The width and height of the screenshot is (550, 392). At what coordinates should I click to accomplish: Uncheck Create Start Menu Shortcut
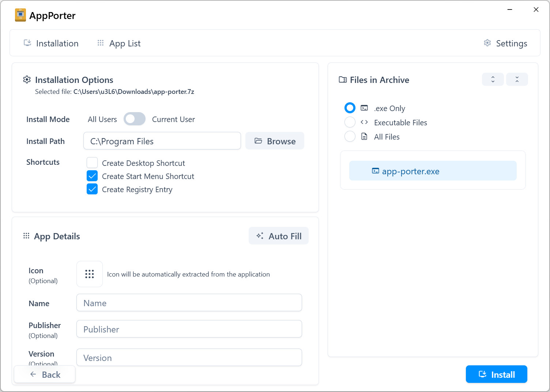pos(92,176)
